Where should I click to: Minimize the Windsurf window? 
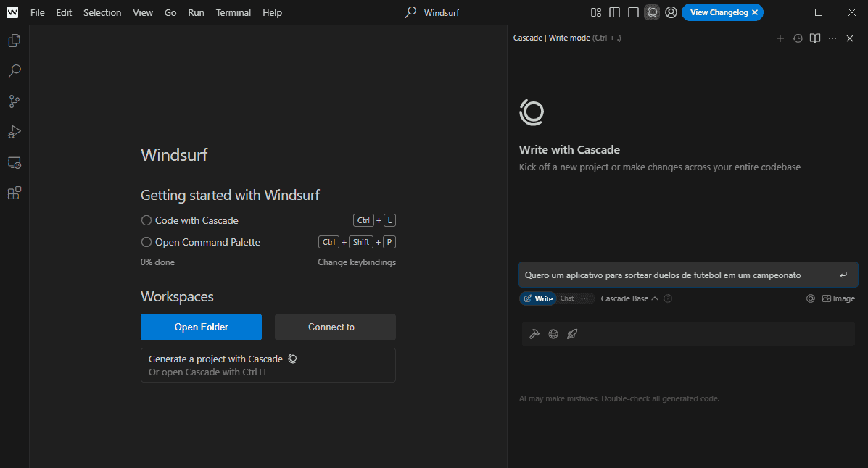click(785, 12)
